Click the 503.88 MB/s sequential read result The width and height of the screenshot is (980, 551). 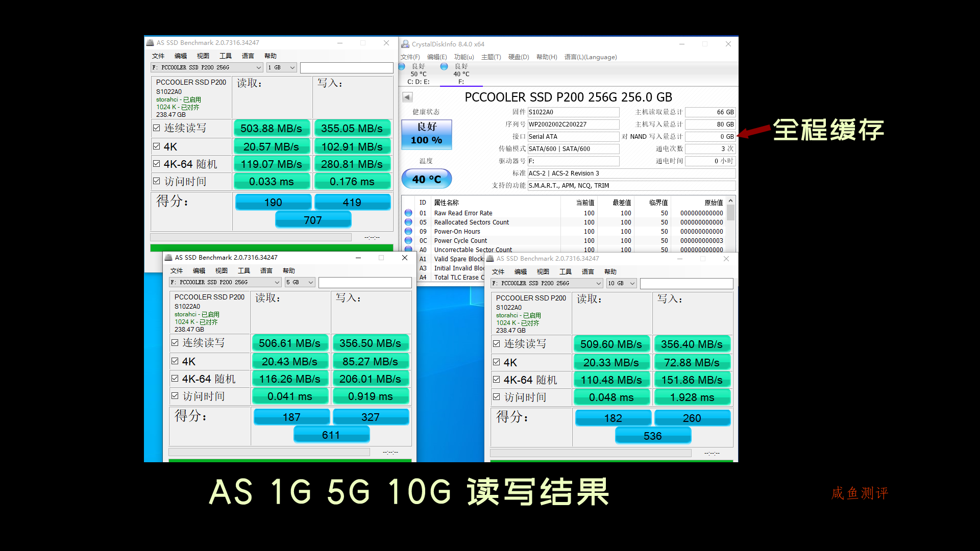coord(272,129)
